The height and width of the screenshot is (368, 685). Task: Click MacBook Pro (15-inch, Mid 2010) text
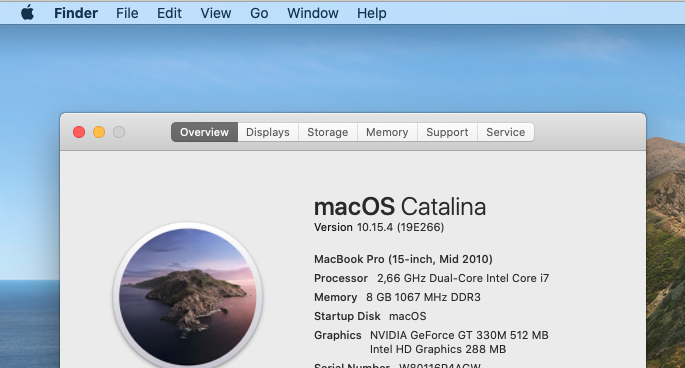pos(403,259)
